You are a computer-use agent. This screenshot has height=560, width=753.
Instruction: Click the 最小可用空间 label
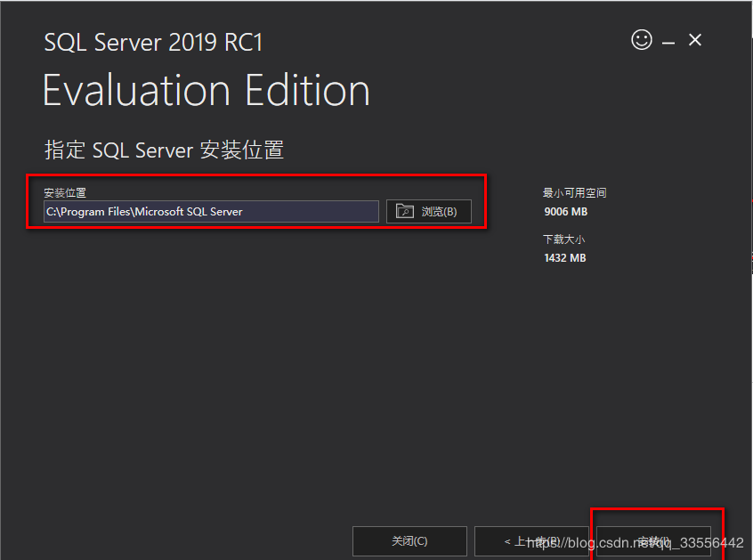(x=574, y=192)
